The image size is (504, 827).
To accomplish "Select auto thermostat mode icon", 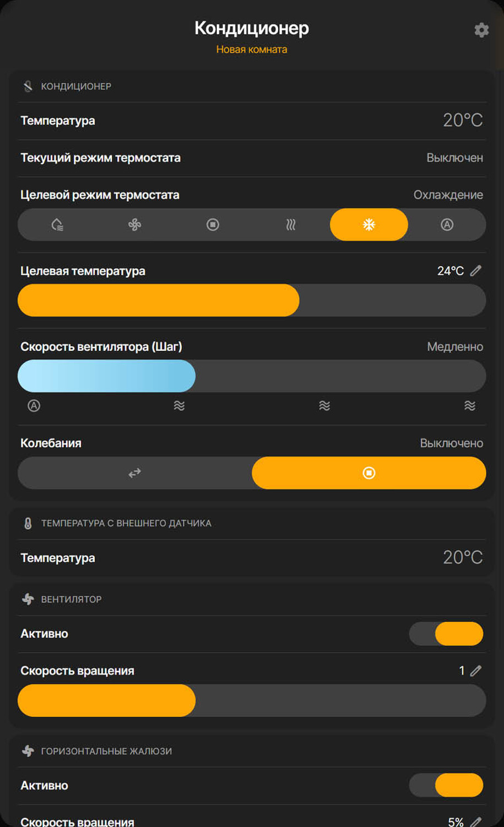I will pyautogui.click(x=447, y=224).
